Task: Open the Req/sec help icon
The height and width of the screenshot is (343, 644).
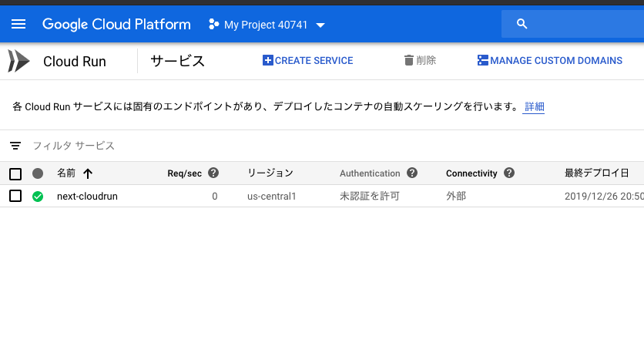Action: (214, 173)
